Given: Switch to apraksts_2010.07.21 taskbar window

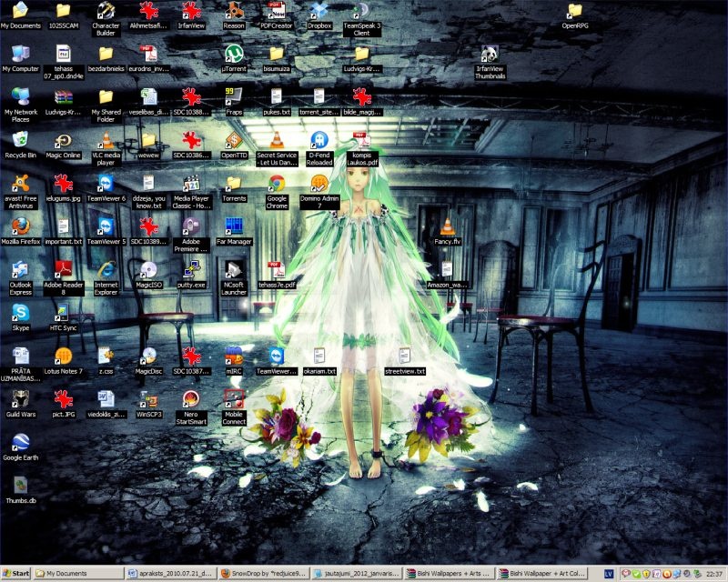Looking at the screenshot, I should (171, 574).
